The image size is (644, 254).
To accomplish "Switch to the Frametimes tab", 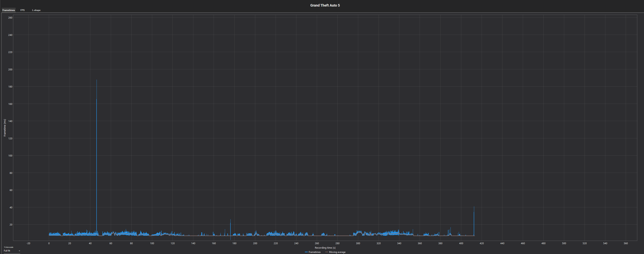I will point(8,10).
